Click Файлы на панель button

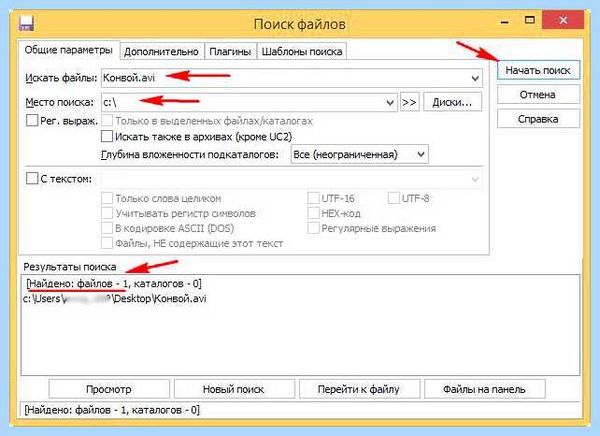pos(484,389)
